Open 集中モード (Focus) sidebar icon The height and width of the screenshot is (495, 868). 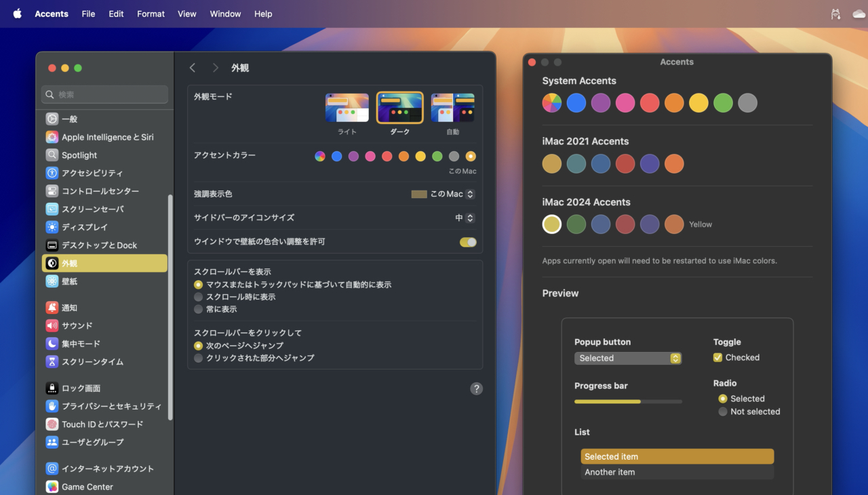point(52,344)
